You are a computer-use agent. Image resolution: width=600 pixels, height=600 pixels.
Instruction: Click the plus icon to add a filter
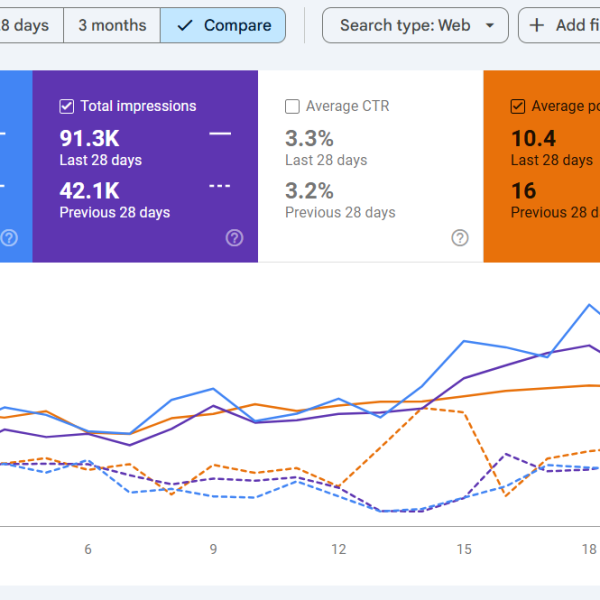pos(537,25)
